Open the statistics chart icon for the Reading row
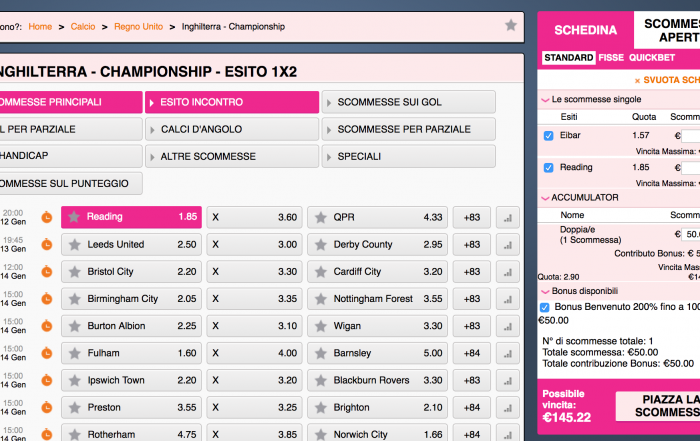Image resolution: width=700 pixels, height=441 pixels. (508, 217)
